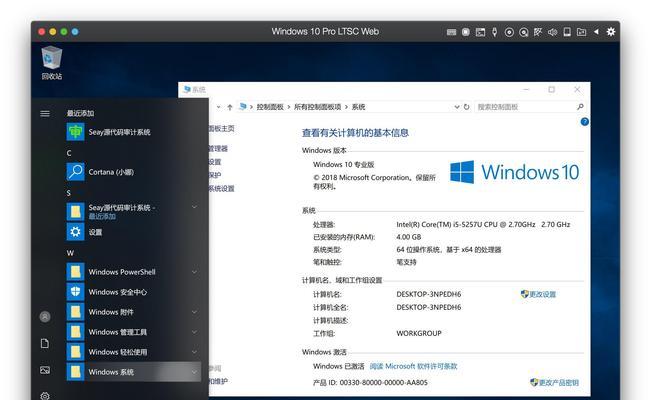Expand the Seay源代码审计系统 folder
Viewport: 651px width, 400px height.
tap(194, 207)
